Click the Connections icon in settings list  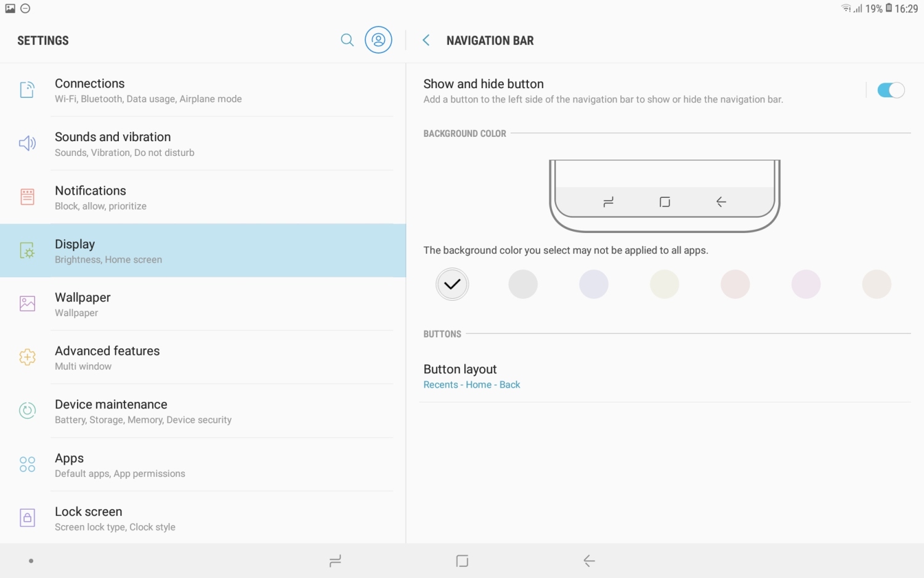coord(27,90)
